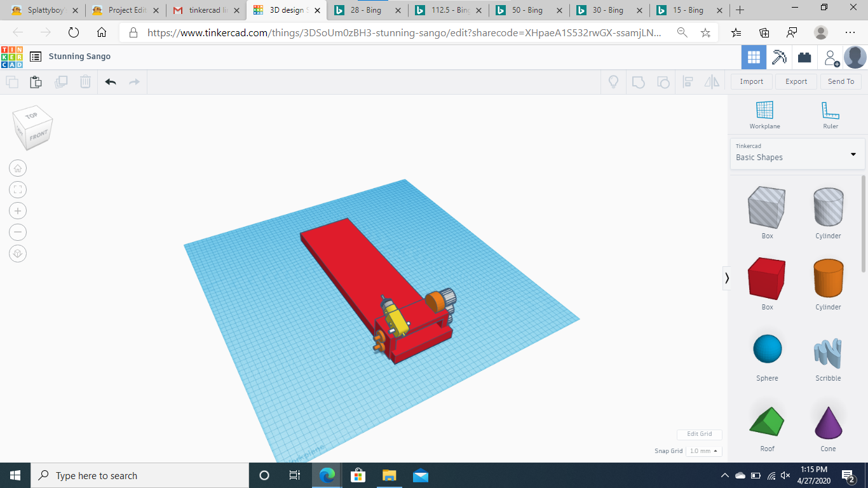Toggle orthographic perspective view button
The width and height of the screenshot is (868, 488).
coord(18,254)
